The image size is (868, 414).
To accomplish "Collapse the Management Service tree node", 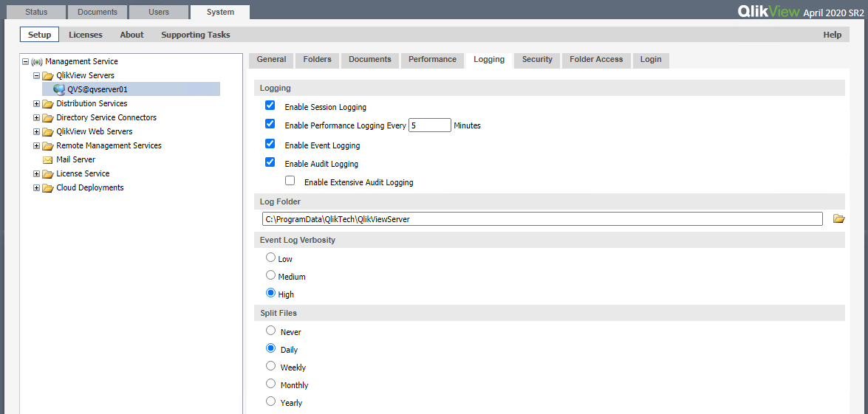I will [x=25, y=62].
